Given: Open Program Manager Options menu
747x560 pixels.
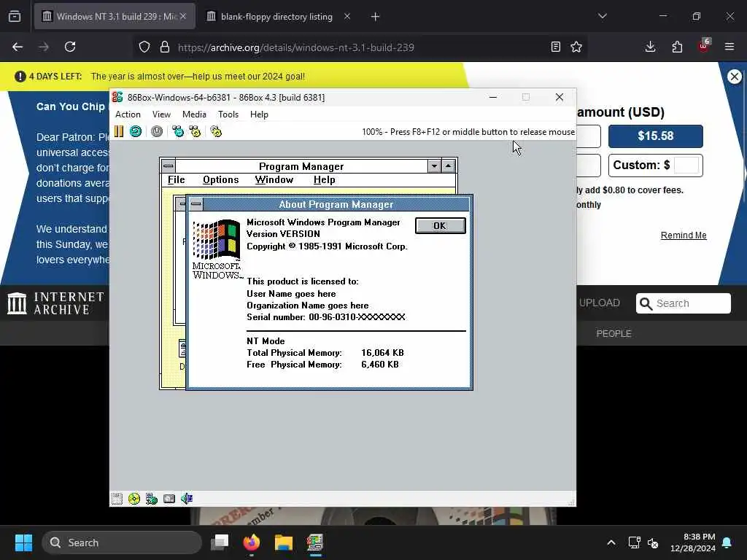Looking at the screenshot, I should click(220, 179).
